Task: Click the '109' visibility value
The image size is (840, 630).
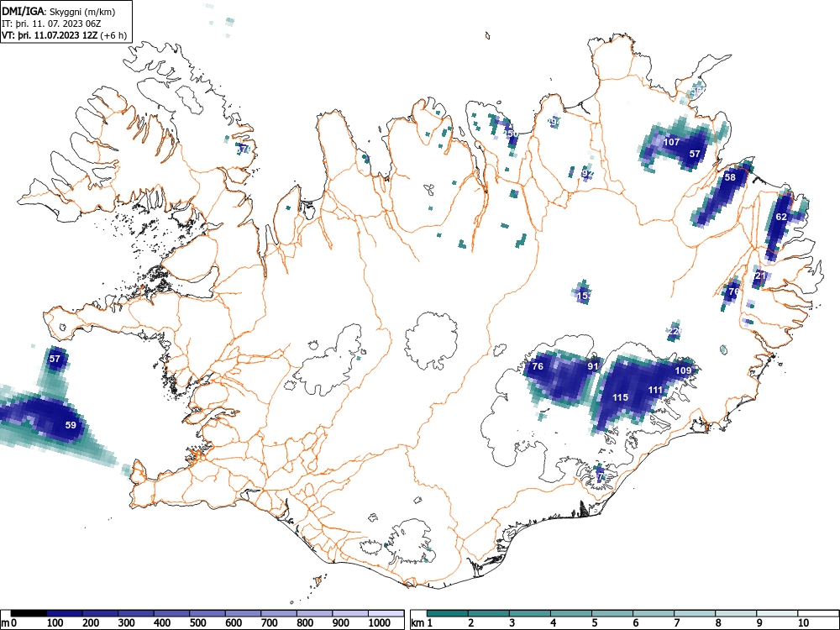Action: (x=683, y=370)
